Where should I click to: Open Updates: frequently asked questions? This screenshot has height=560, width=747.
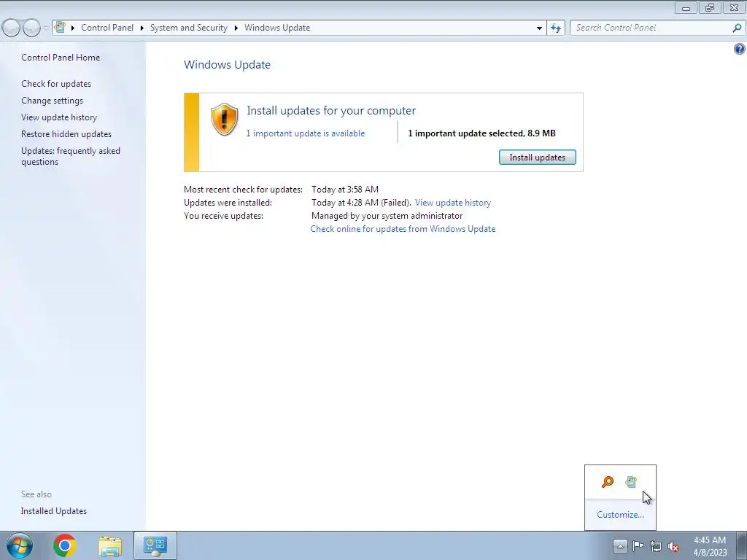(71, 156)
